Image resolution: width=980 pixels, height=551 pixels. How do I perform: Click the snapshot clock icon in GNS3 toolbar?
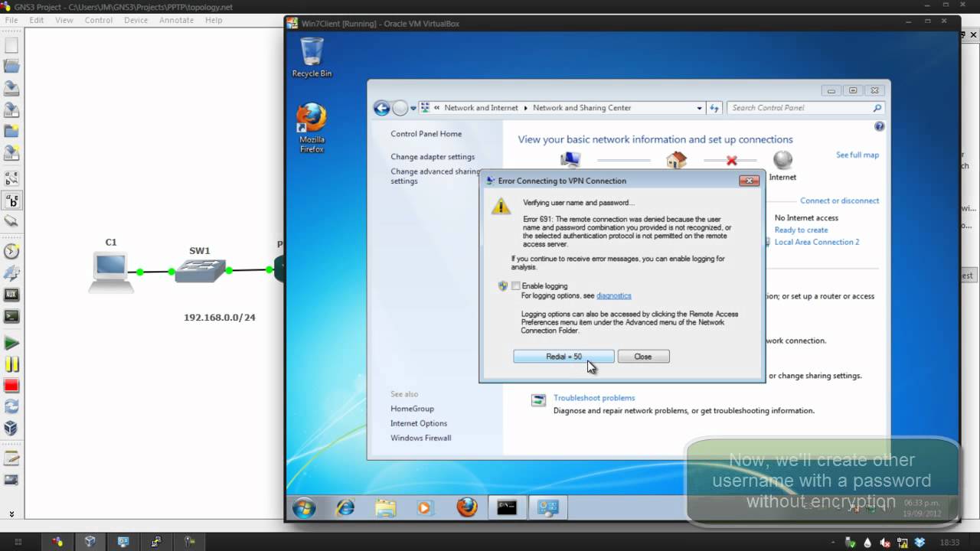click(11, 251)
